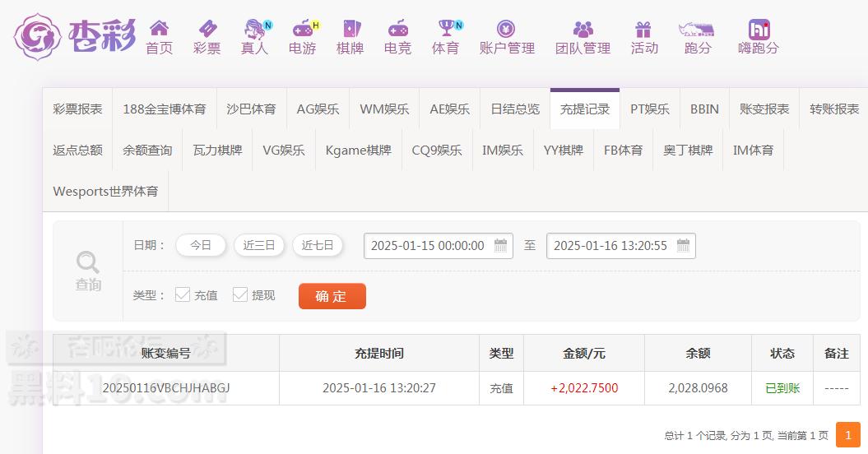Select the 今日 quick date filter
This screenshot has width=868, height=454.
click(x=201, y=245)
